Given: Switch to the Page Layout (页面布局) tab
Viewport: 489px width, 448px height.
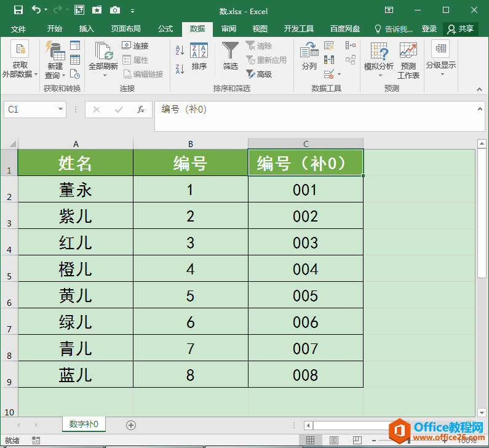Looking at the screenshot, I should 126,29.
